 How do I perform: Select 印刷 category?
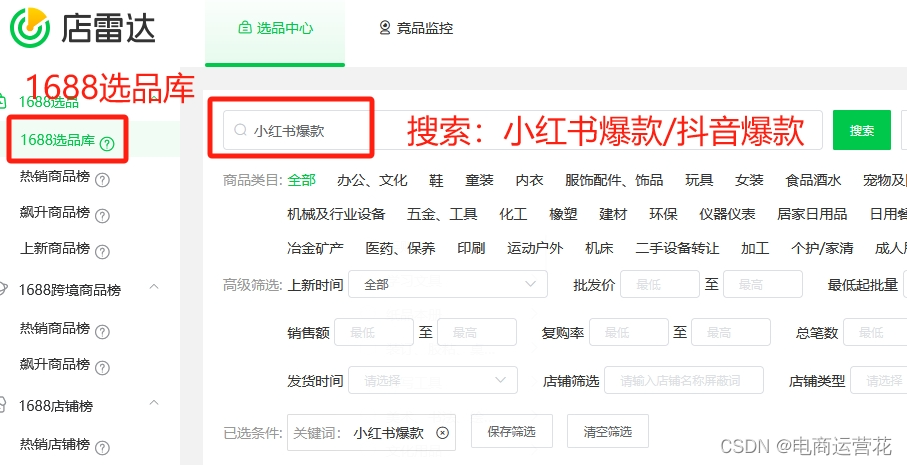coord(471,248)
